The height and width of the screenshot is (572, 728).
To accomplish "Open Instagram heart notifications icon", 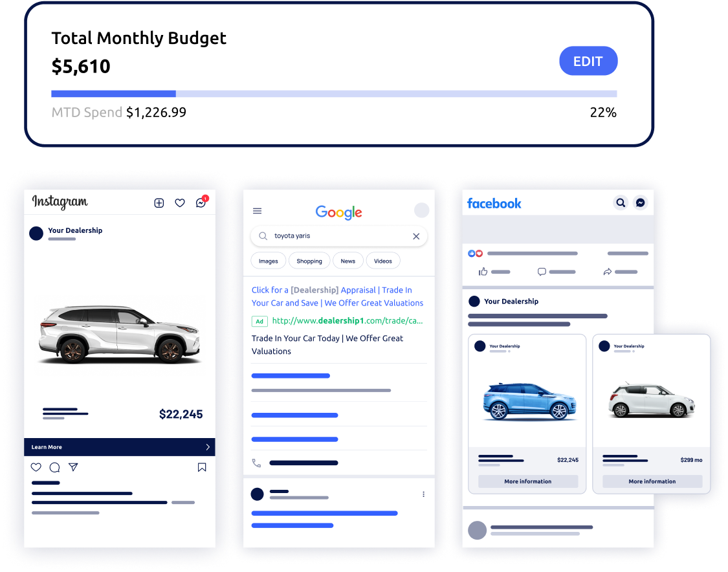I will [x=180, y=203].
